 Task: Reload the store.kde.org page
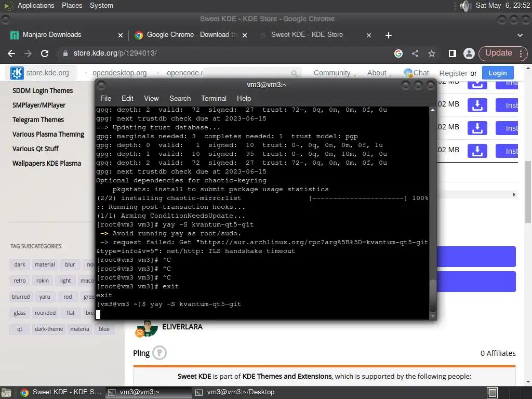coord(45,54)
